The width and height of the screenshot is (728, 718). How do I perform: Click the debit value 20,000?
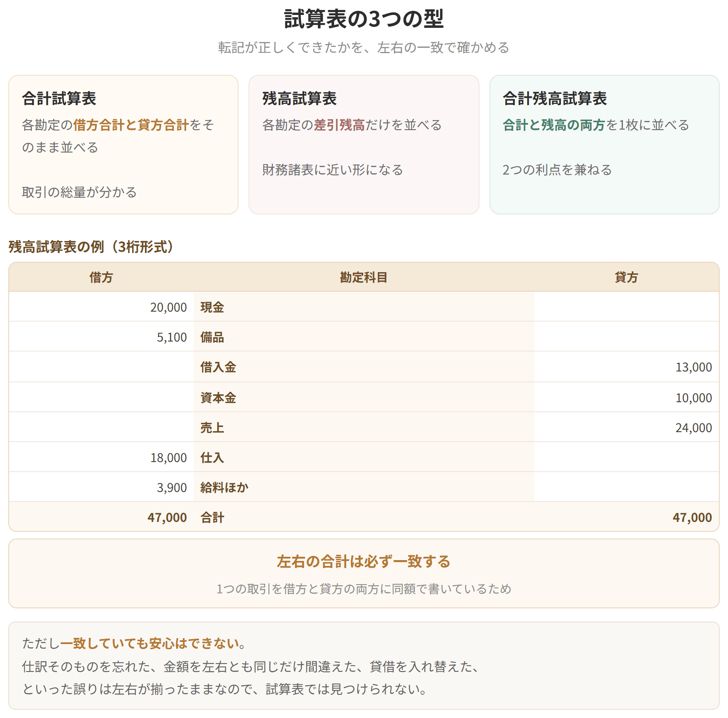[x=169, y=307]
